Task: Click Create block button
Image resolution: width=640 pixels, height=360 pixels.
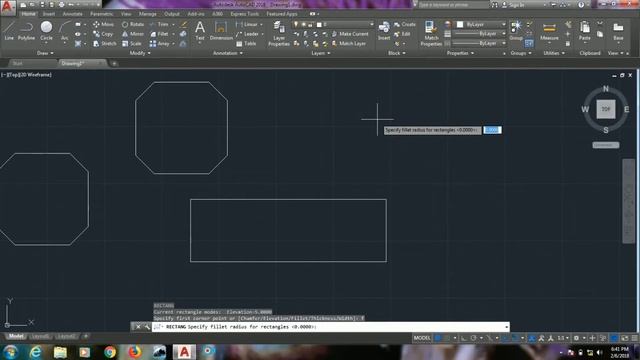Action: tap(405, 24)
